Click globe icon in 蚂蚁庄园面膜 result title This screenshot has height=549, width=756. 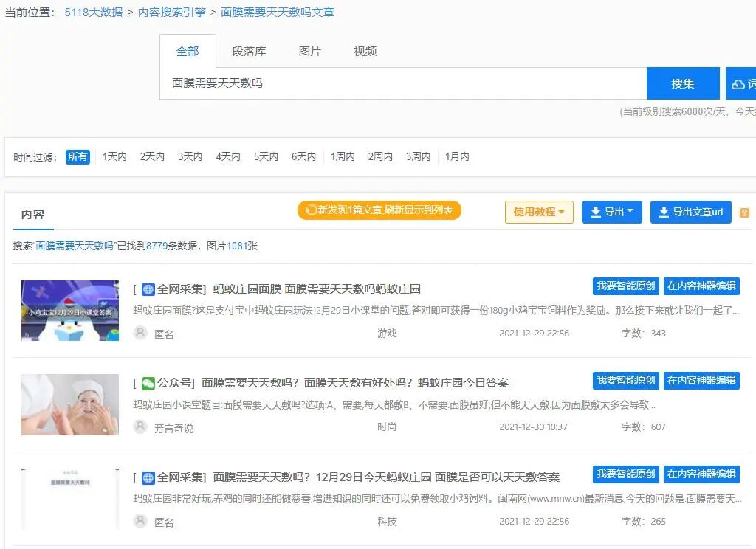148,289
